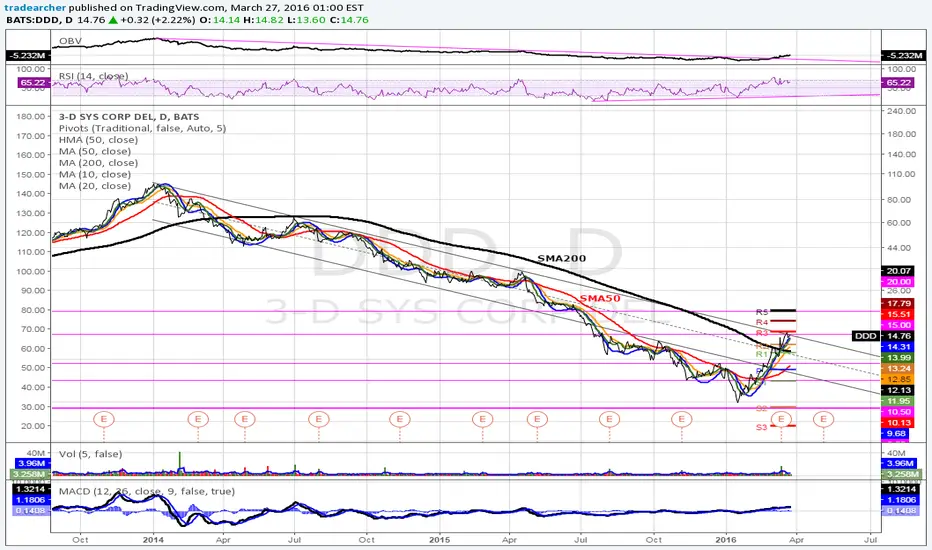Click the 1.3214 MACD value on the right
Image resolution: width=932 pixels, height=550 pixels.
coord(899,489)
